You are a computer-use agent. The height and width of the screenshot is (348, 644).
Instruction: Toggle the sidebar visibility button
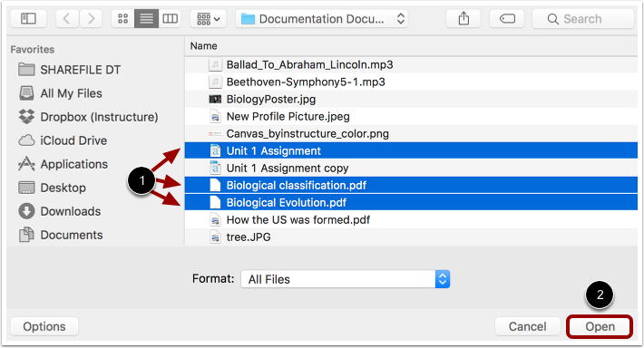(28, 18)
